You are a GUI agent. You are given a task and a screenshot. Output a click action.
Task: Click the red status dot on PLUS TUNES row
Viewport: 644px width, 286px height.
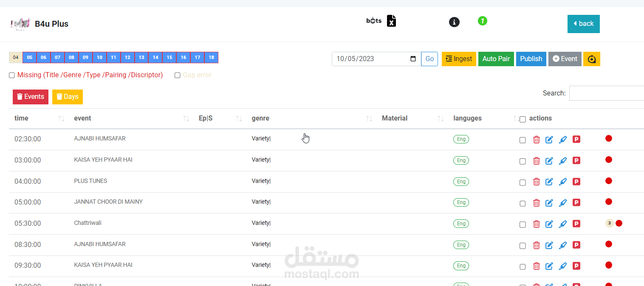[x=609, y=181]
